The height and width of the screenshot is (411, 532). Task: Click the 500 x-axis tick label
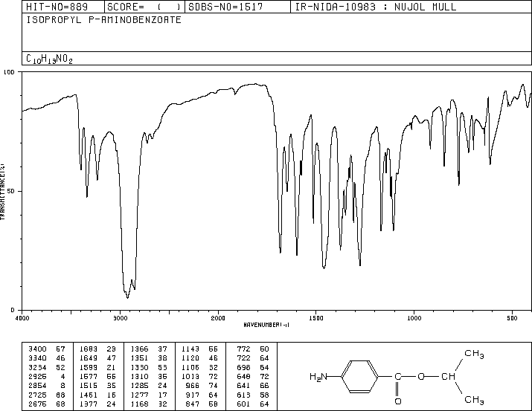click(512, 318)
